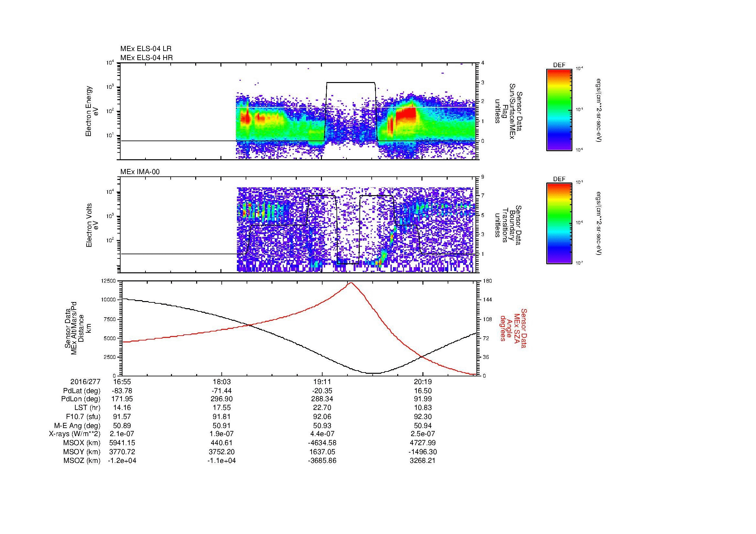The width and height of the screenshot is (756, 534).
Task: Click the 'MEx Alt/Mars/Pd Distance km' axis label
Action: 77,328
